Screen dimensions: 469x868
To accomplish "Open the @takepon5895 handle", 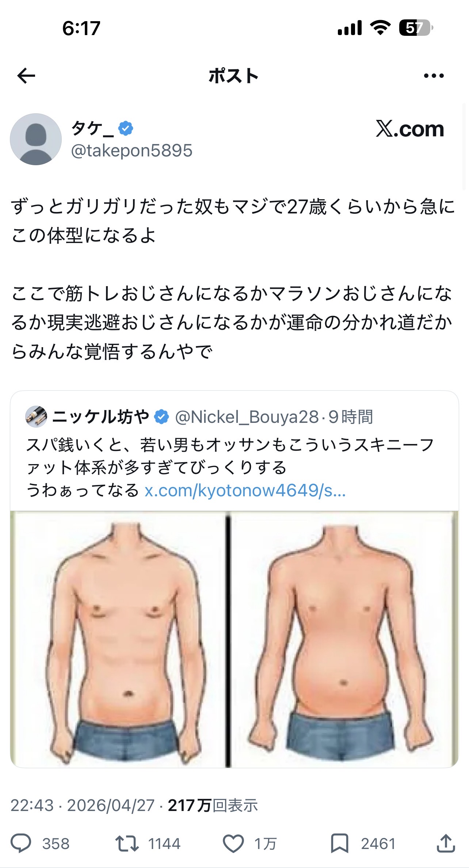I will 131,151.
